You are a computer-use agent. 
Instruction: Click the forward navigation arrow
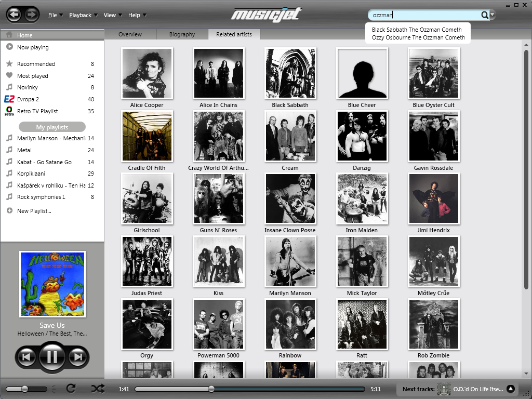(32, 15)
